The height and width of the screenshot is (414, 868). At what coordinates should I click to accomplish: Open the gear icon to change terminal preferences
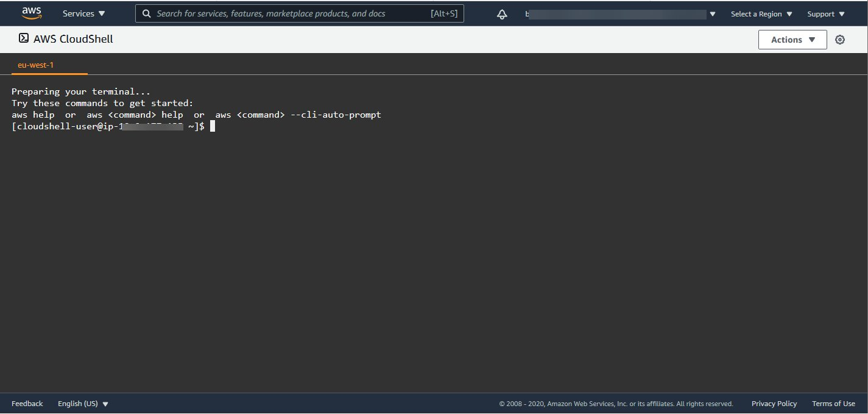[840, 39]
